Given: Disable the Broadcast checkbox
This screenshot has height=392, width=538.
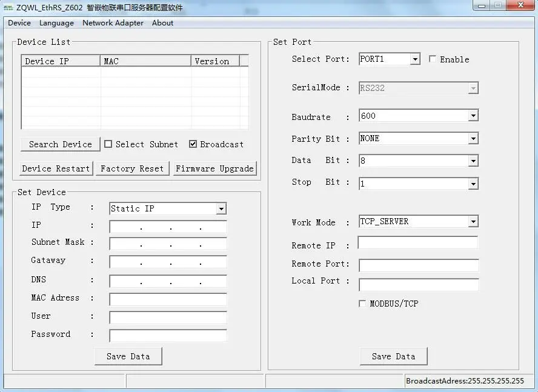Looking at the screenshot, I should tap(193, 144).
